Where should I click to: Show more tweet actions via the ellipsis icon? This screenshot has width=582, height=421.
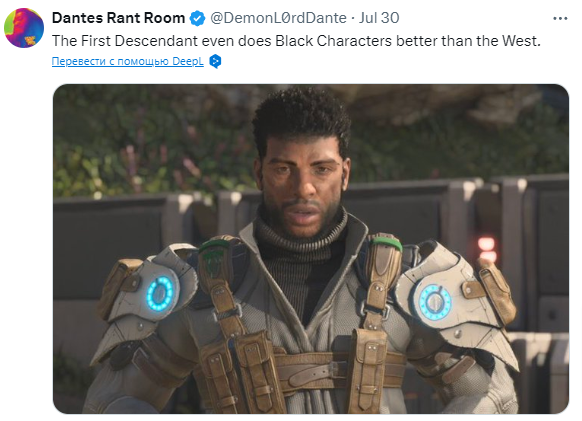pyautogui.click(x=560, y=18)
